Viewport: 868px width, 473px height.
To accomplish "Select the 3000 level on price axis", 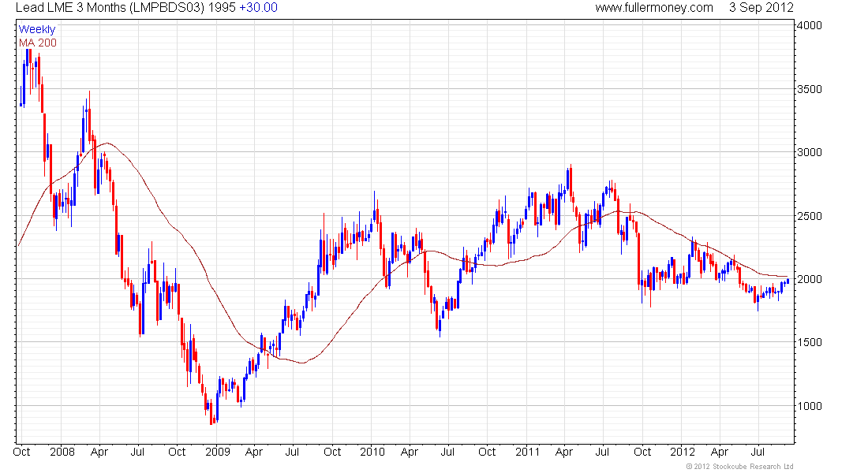I will 810,152.
